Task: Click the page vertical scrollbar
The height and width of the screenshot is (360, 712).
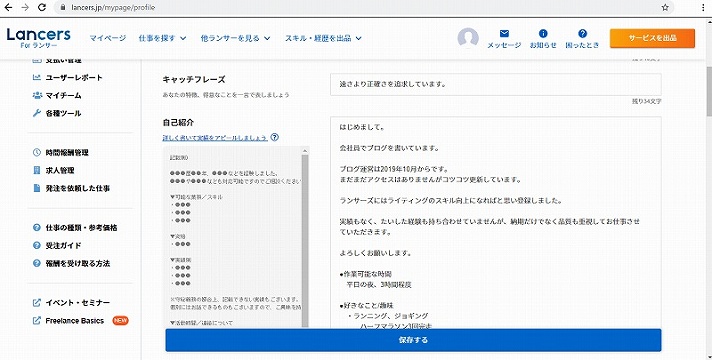Action: (708, 91)
